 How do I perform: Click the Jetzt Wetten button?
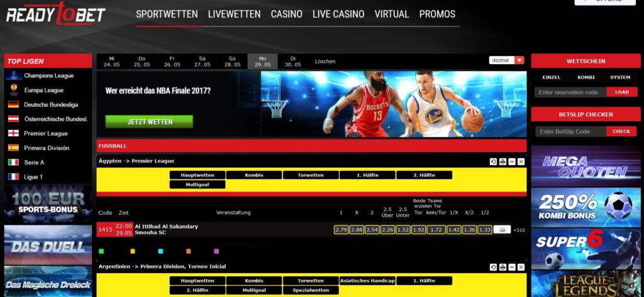click(149, 122)
